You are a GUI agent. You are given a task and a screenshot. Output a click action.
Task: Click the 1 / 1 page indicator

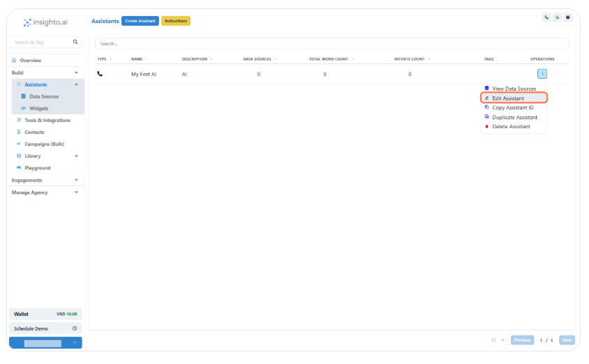546,340
